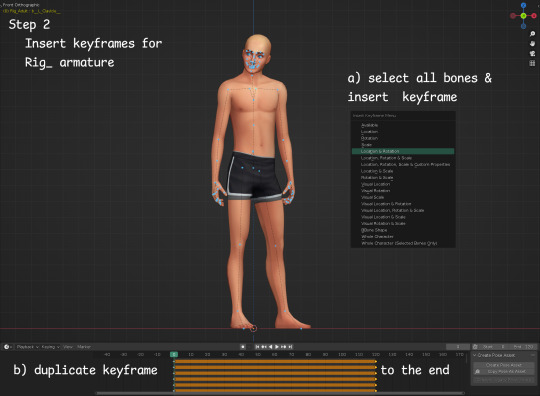Click the zoom view magnifier icon
This screenshot has width=540, height=396.
click(x=532, y=33)
